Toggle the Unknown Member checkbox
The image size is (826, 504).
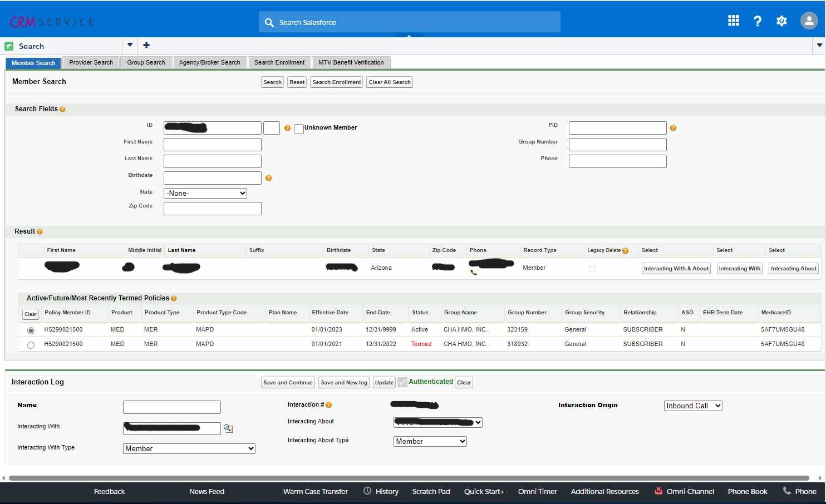point(299,129)
